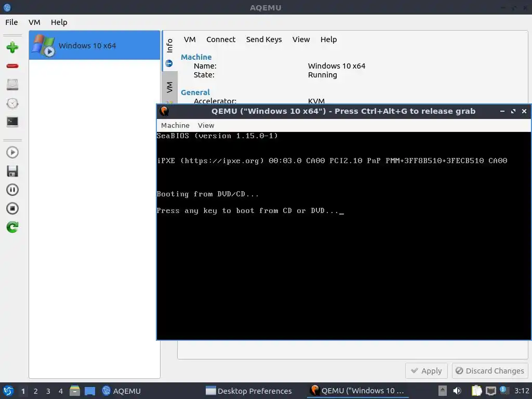Image resolution: width=532 pixels, height=399 pixels.
Task: Activate the QEMU Windows 10 taskbar entry
Action: tap(357, 391)
